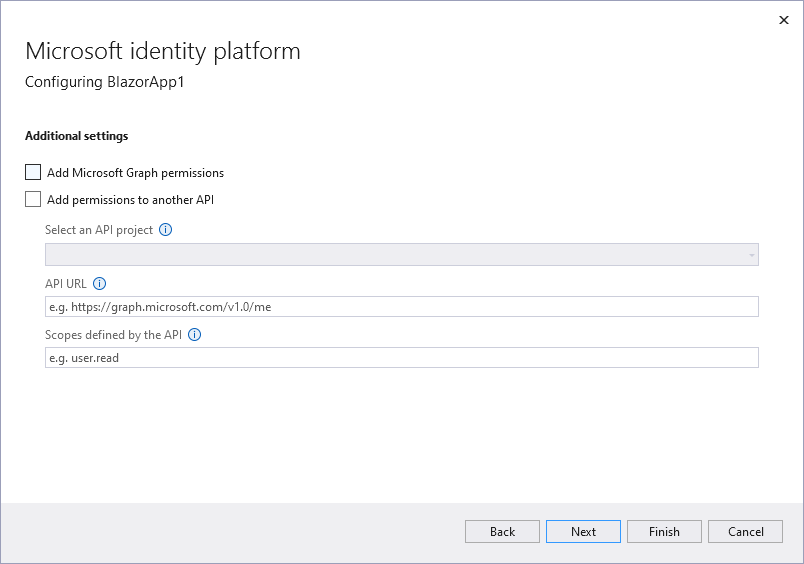The image size is (804, 564).
Task: Click the Configuring BlazorApp1 subtitle
Action: pos(105,82)
